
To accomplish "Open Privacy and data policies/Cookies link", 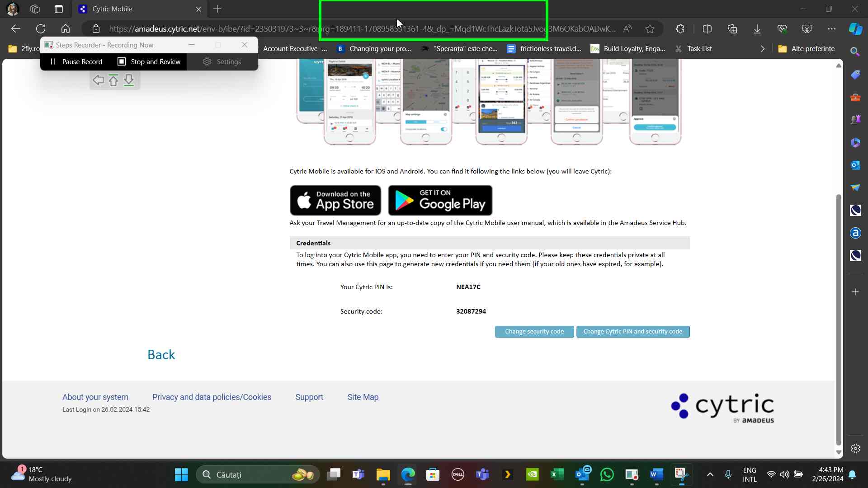I will click(x=212, y=397).
